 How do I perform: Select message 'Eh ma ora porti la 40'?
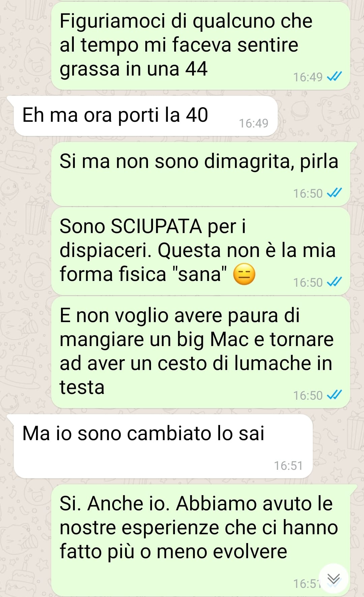(x=145, y=116)
